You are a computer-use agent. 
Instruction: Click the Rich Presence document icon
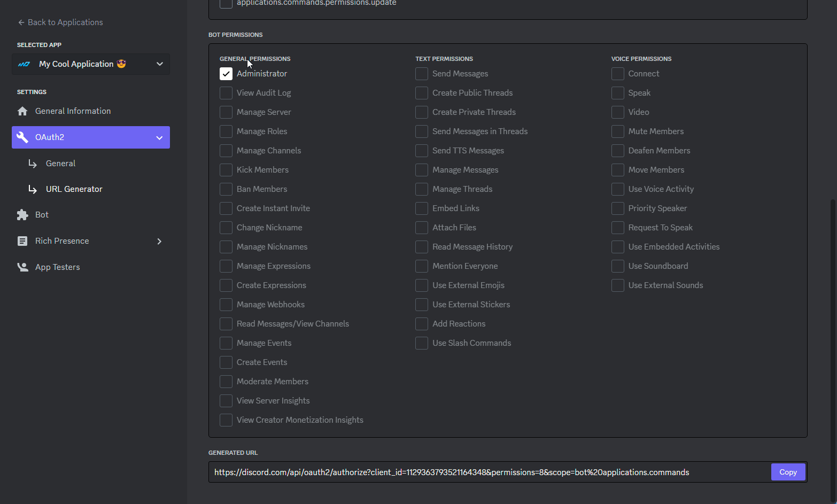click(x=22, y=241)
